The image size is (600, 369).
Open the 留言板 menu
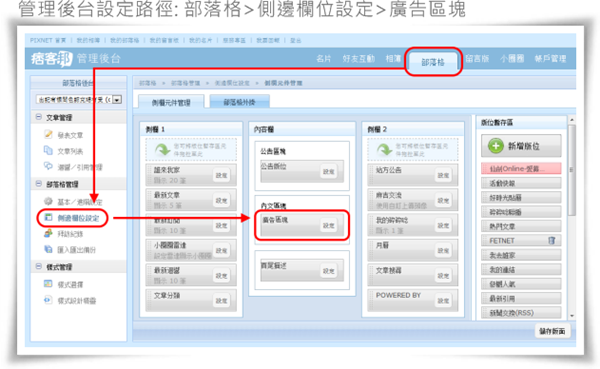477,59
